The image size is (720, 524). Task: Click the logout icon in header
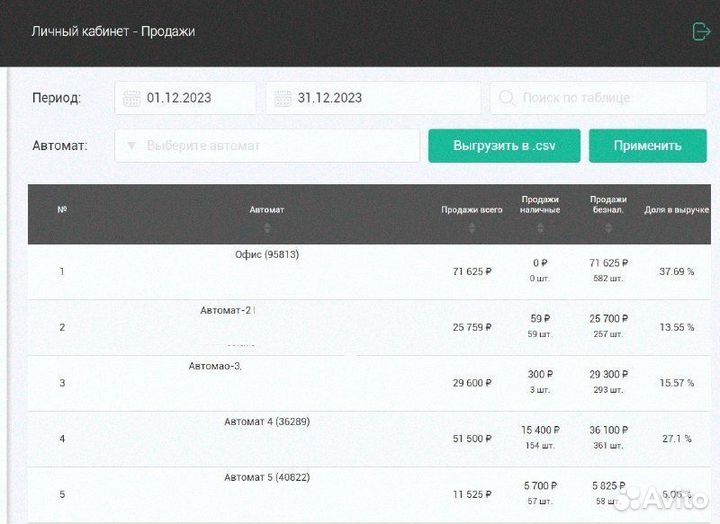coord(701,32)
